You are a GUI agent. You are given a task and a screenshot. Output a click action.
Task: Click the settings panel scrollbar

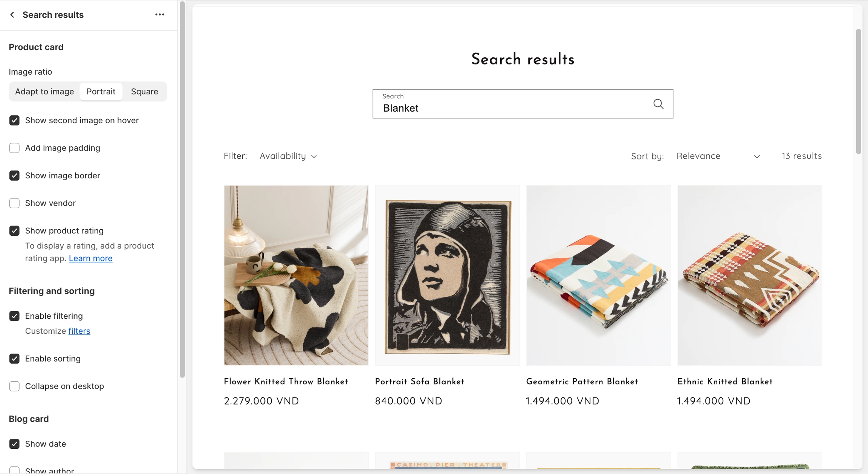pyautogui.click(x=182, y=189)
